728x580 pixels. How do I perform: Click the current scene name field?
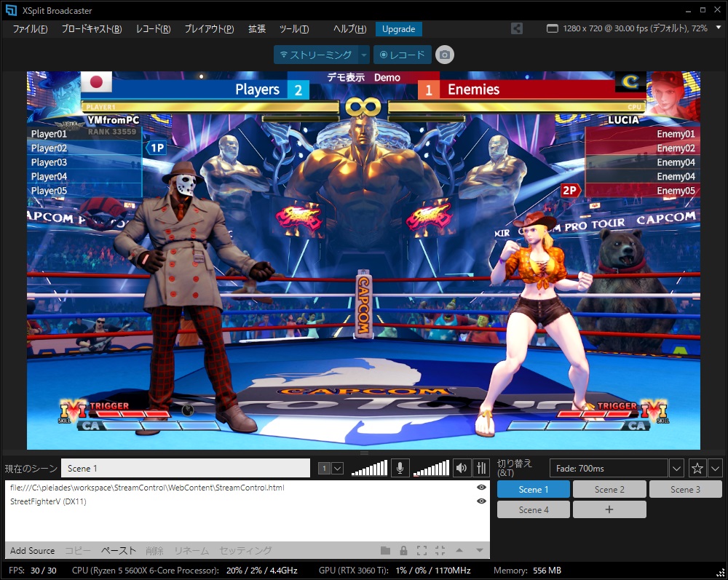click(186, 468)
